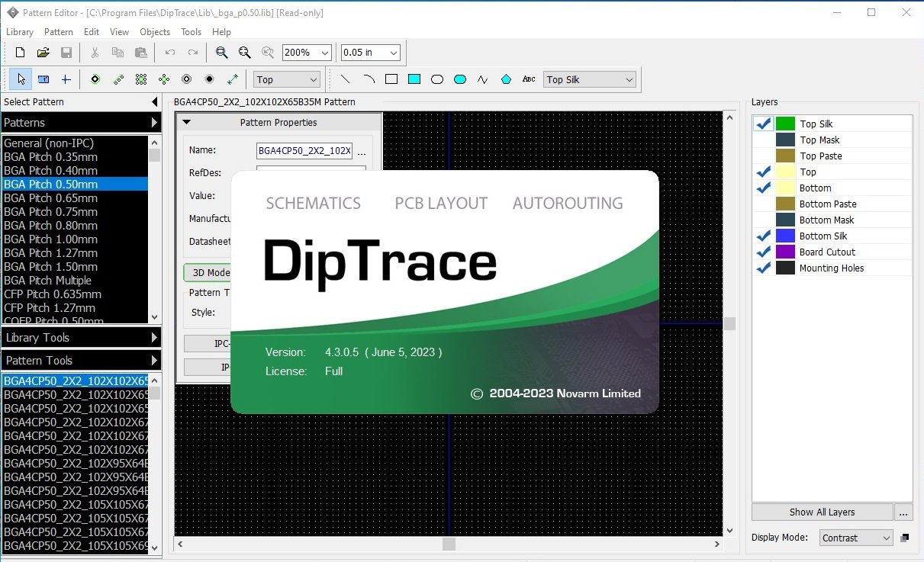The height and width of the screenshot is (562, 924).
Task: Select the ruler measure tool
Action: tap(43, 79)
